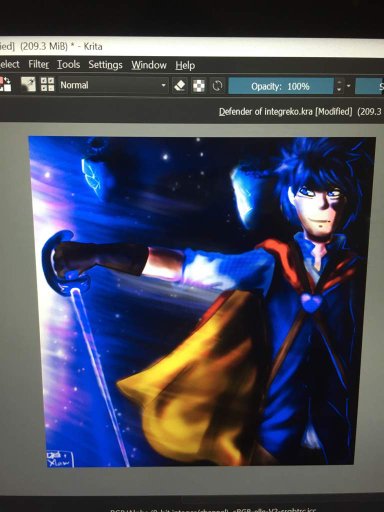Reload the original brush preset
This screenshot has width=384, height=512.
(x=217, y=86)
